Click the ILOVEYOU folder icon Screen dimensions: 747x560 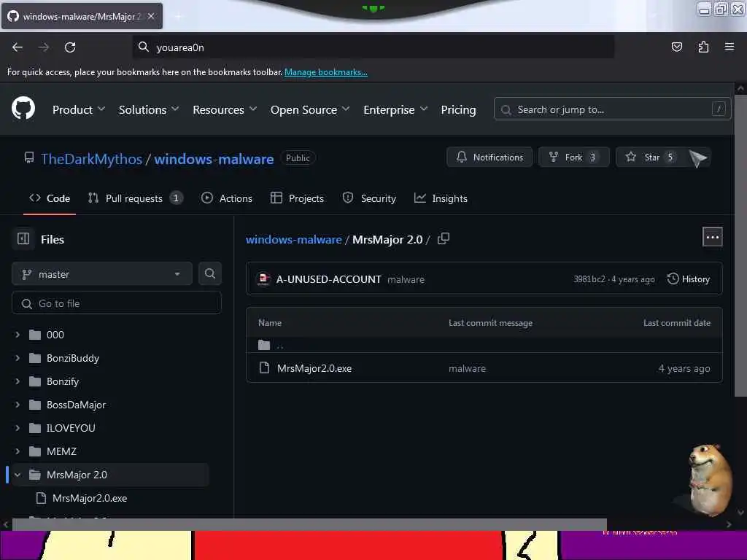[x=35, y=428]
